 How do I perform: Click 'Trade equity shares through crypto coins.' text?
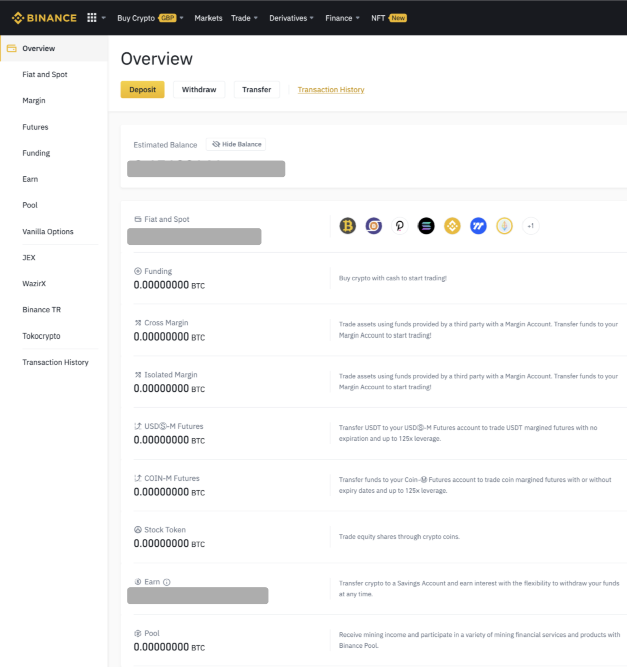[399, 536]
